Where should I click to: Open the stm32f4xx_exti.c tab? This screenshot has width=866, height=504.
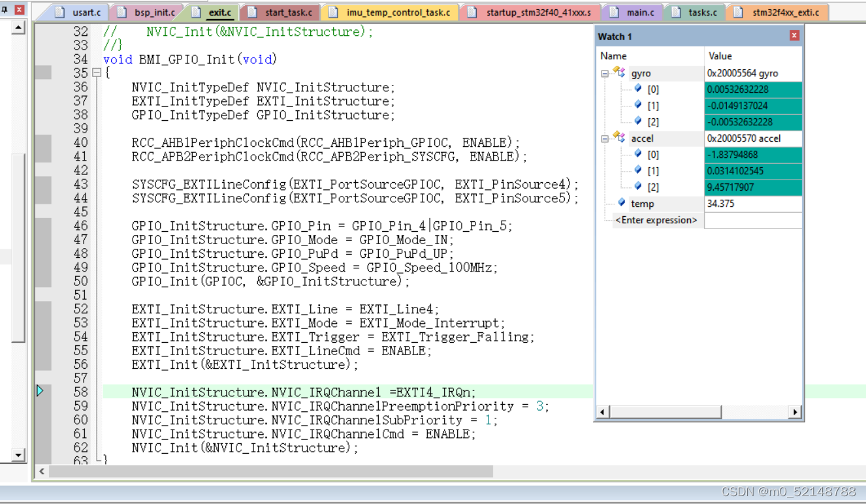coord(777,12)
